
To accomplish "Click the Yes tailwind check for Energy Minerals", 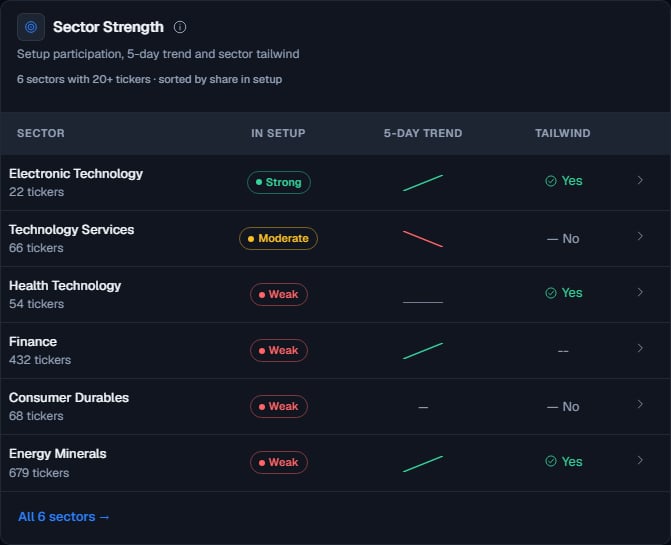I will [564, 462].
